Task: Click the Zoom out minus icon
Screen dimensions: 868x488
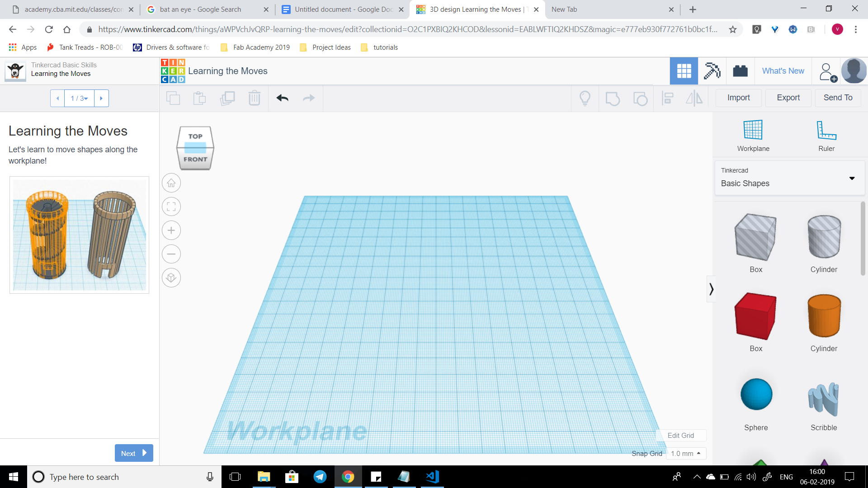Action: [171, 254]
